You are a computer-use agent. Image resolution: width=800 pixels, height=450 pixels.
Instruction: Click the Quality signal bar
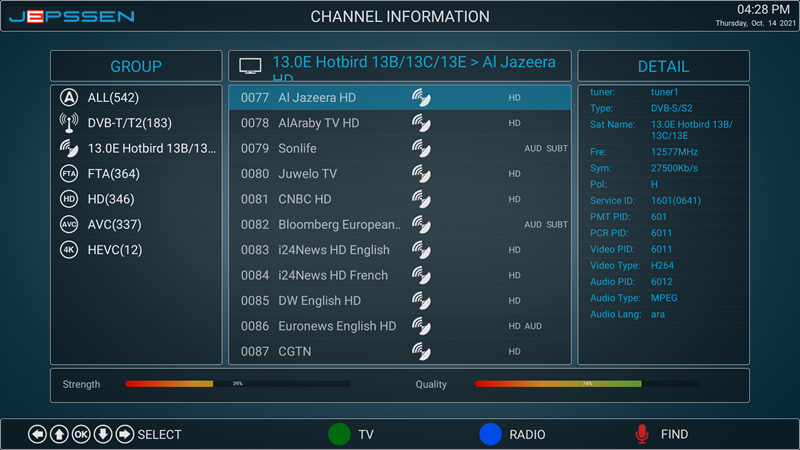tap(587, 384)
